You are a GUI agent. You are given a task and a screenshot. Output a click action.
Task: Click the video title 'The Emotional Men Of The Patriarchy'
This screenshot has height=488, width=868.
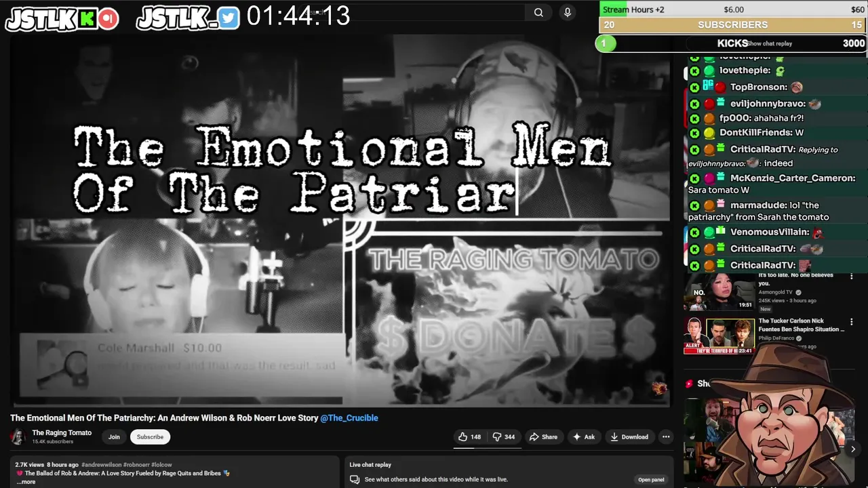(164, 418)
